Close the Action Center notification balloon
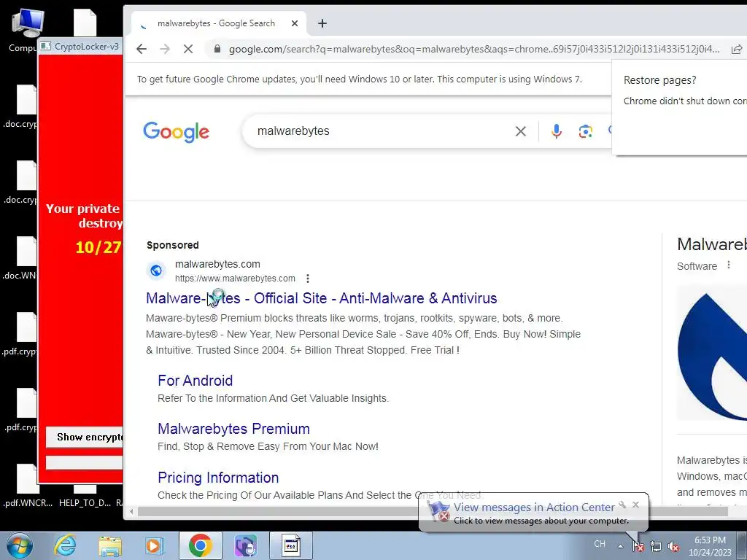This screenshot has width=747, height=560. tap(635, 505)
